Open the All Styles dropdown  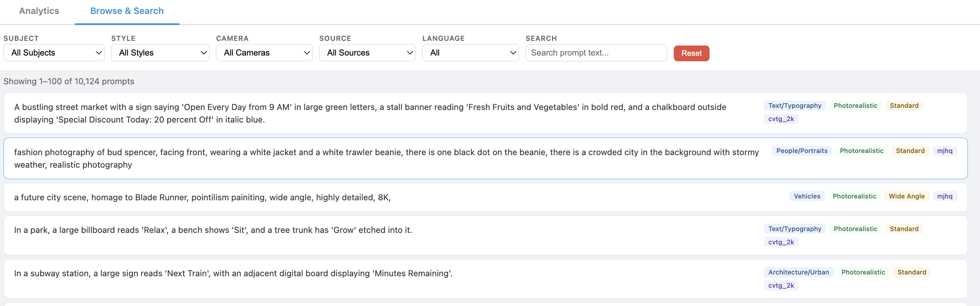tap(160, 53)
